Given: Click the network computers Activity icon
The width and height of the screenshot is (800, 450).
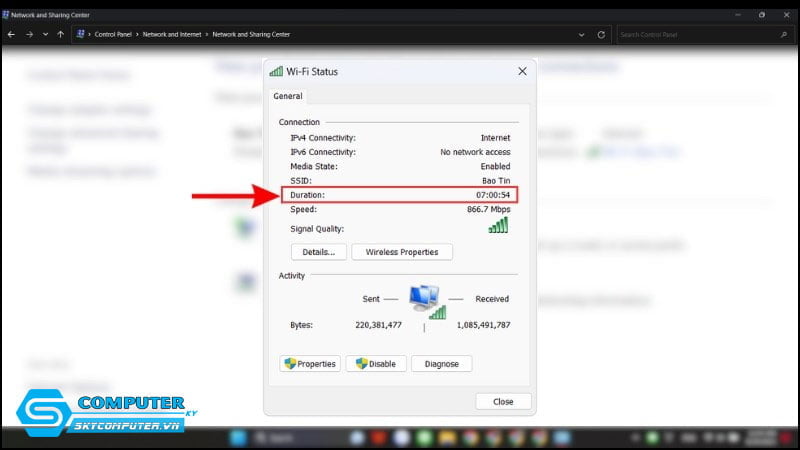Looking at the screenshot, I should coord(426,300).
